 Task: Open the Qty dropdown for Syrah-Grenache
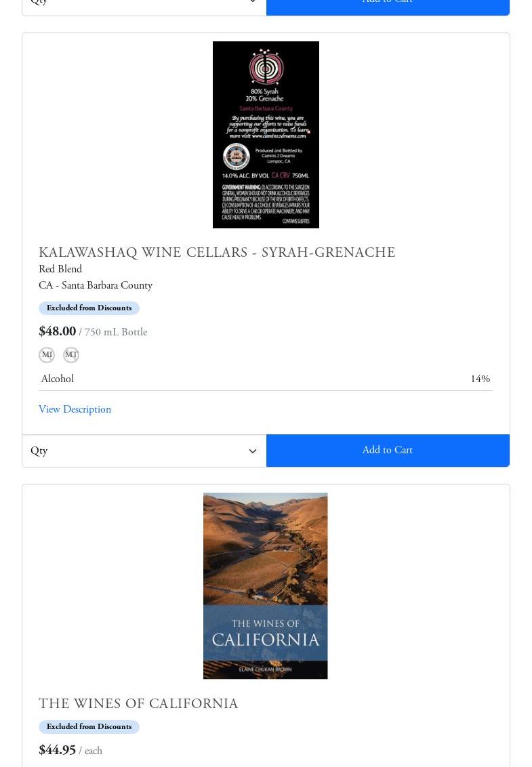[144, 451]
